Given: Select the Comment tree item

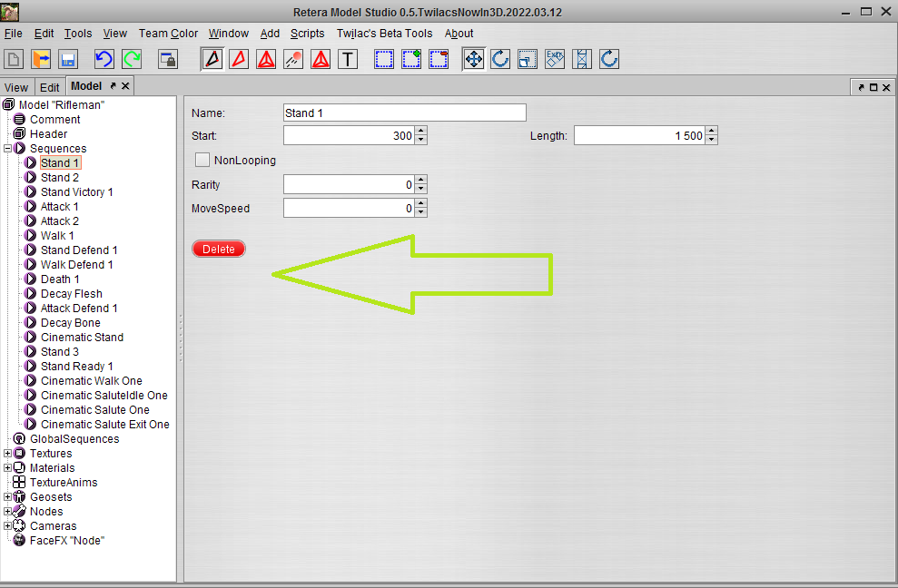Looking at the screenshot, I should [55, 119].
